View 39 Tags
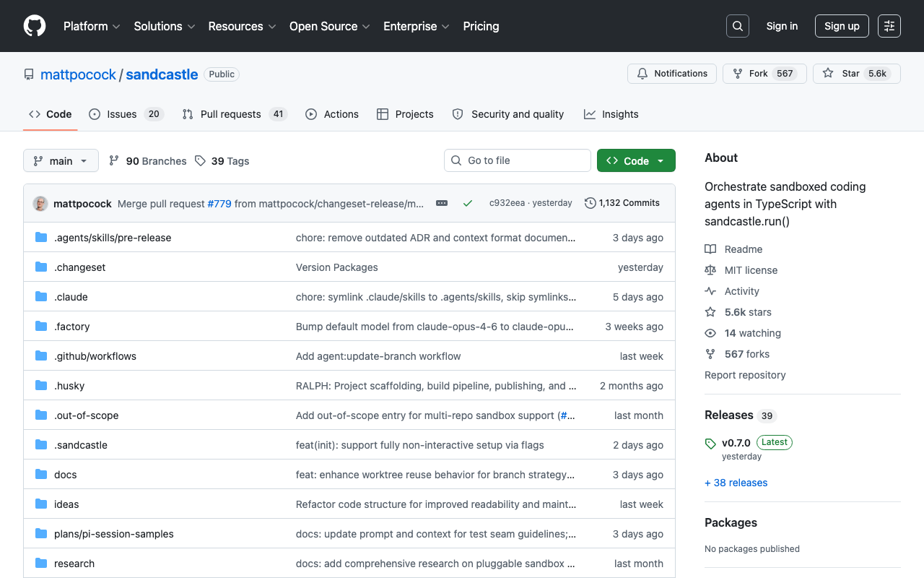The image size is (924, 578). tap(222, 161)
